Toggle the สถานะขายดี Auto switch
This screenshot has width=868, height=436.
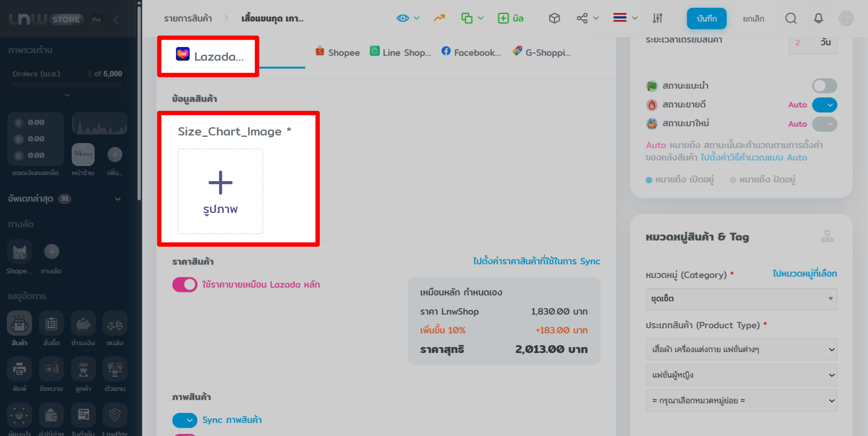coord(825,105)
